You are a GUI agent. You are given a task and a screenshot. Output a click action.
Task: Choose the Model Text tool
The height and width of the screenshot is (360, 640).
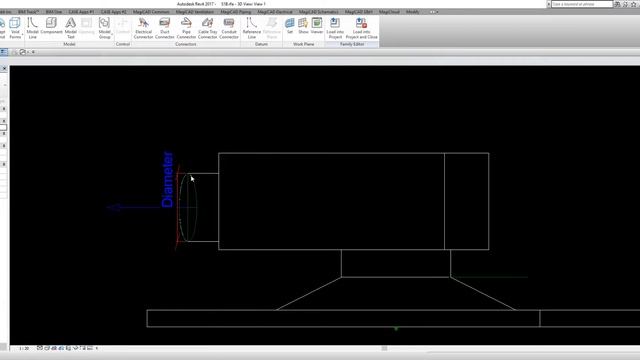(71, 28)
